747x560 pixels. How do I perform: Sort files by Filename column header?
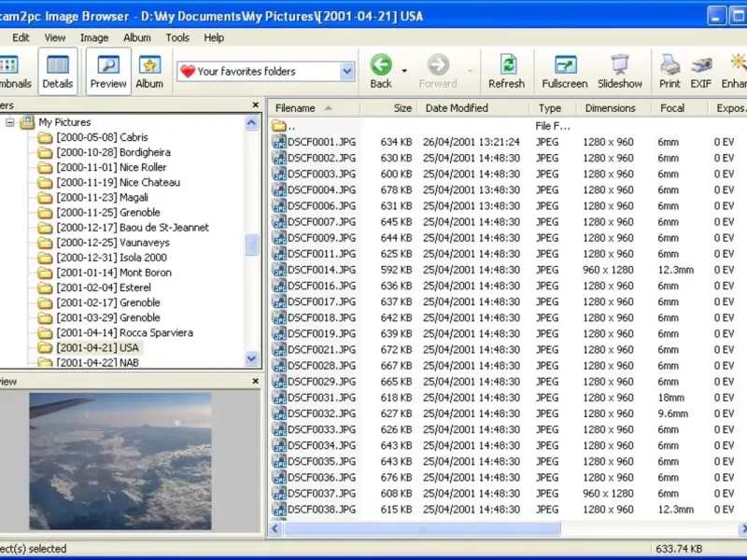pyautogui.click(x=295, y=108)
